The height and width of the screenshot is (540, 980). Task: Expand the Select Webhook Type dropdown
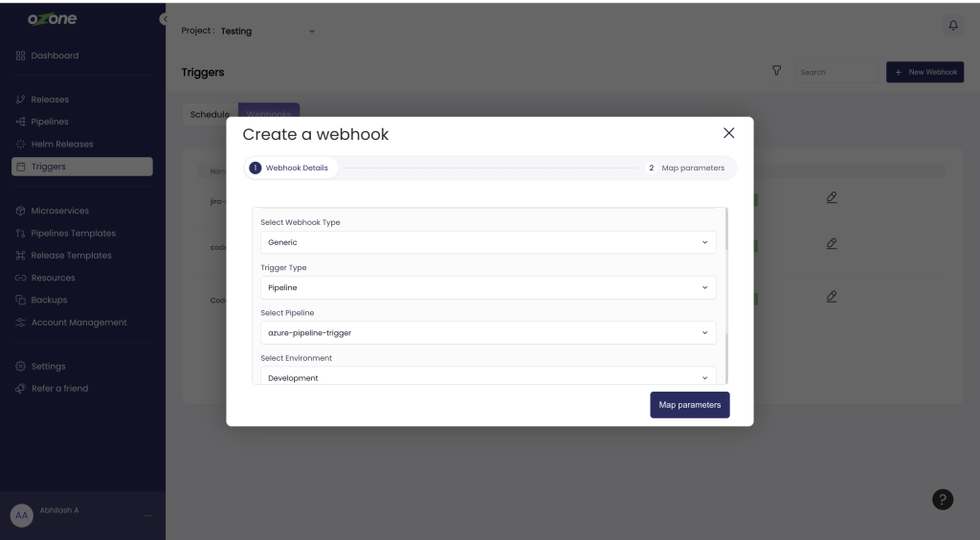click(488, 242)
